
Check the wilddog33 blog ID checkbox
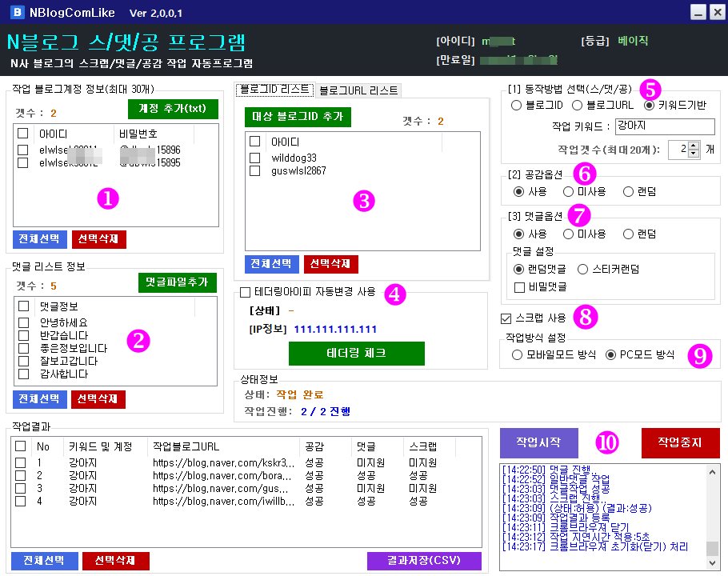[255, 158]
